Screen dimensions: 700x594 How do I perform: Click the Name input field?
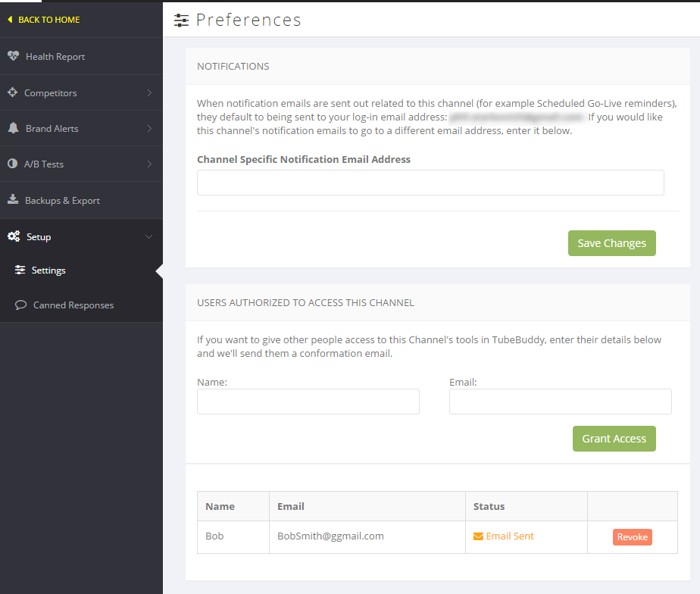tap(308, 402)
